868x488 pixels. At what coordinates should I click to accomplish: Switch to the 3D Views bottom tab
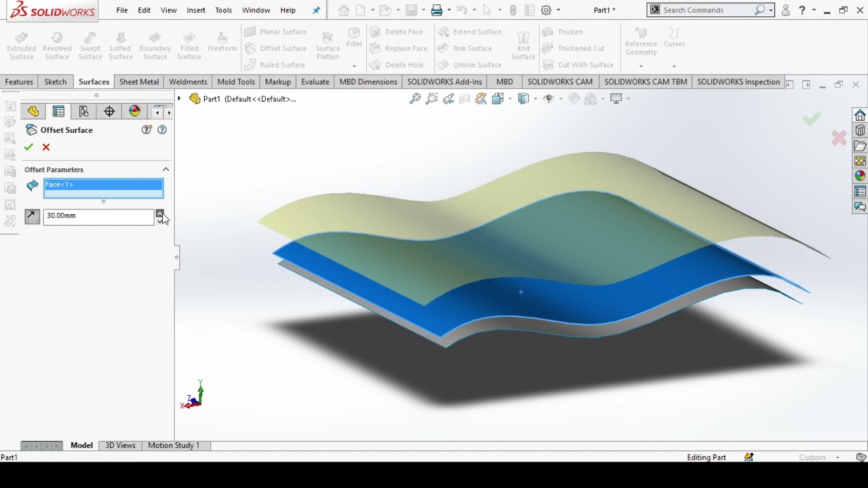(120, 445)
